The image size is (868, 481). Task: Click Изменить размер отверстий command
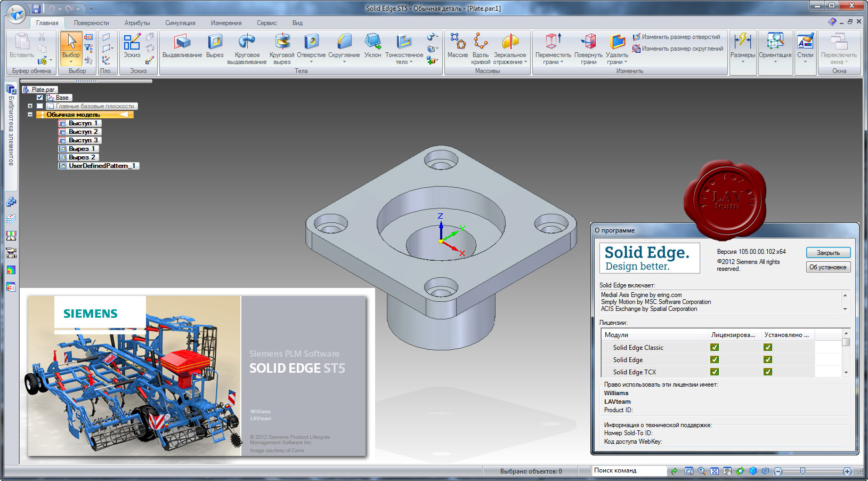point(676,37)
